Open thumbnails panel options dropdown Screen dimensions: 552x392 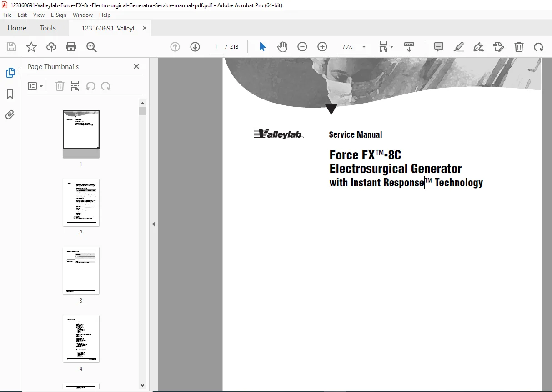tap(35, 86)
